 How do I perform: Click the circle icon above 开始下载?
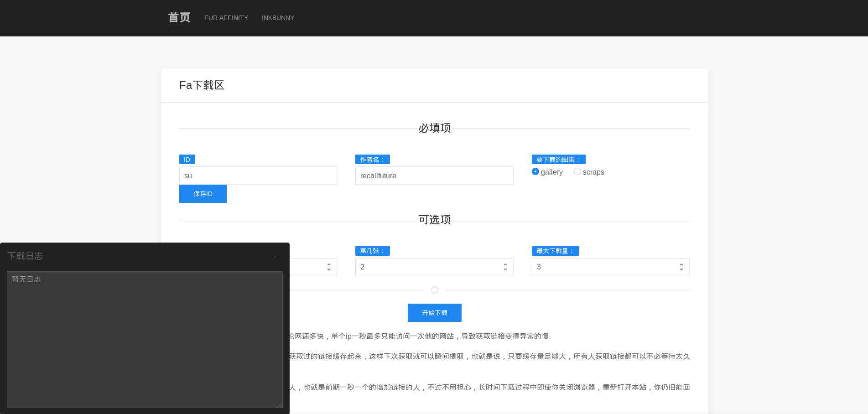click(435, 290)
